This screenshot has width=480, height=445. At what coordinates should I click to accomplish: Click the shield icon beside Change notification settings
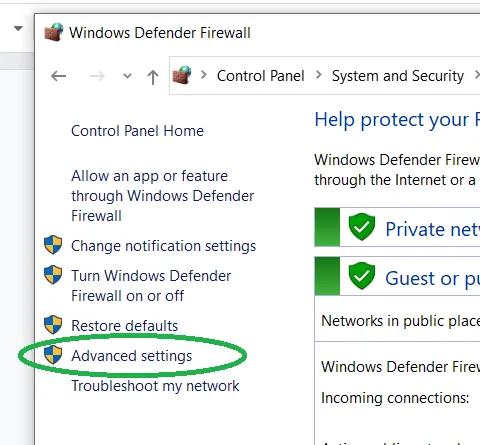pos(53,245)
